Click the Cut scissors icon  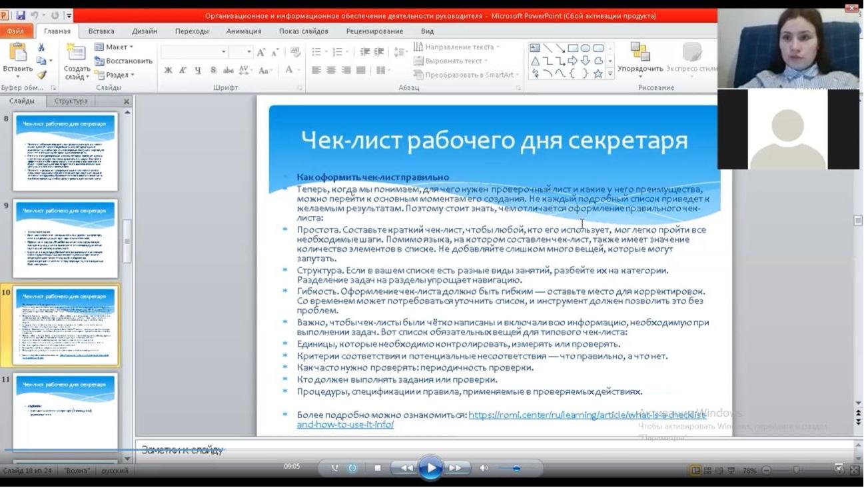point(41,47)
